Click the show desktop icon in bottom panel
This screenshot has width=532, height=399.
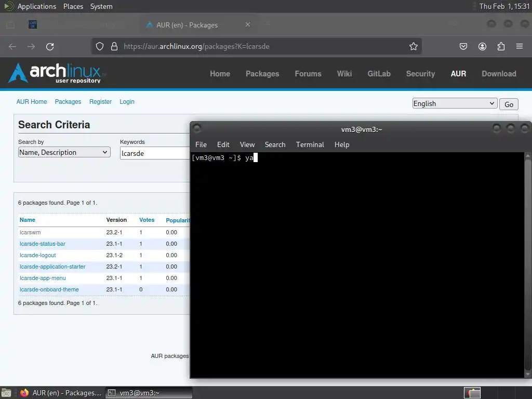click(6, 393)
